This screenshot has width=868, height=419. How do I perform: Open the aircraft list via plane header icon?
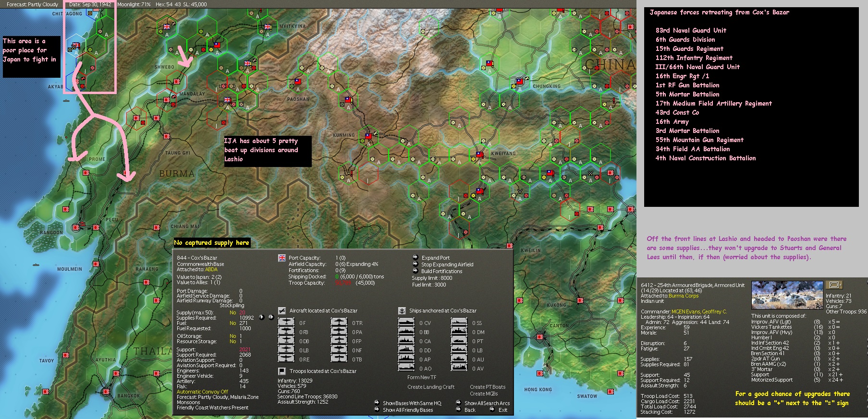pos(282,311)
